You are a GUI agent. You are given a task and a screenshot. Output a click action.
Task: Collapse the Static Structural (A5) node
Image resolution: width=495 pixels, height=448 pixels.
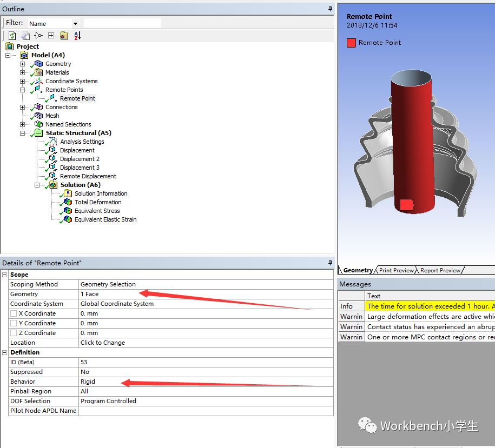[22, 133]
